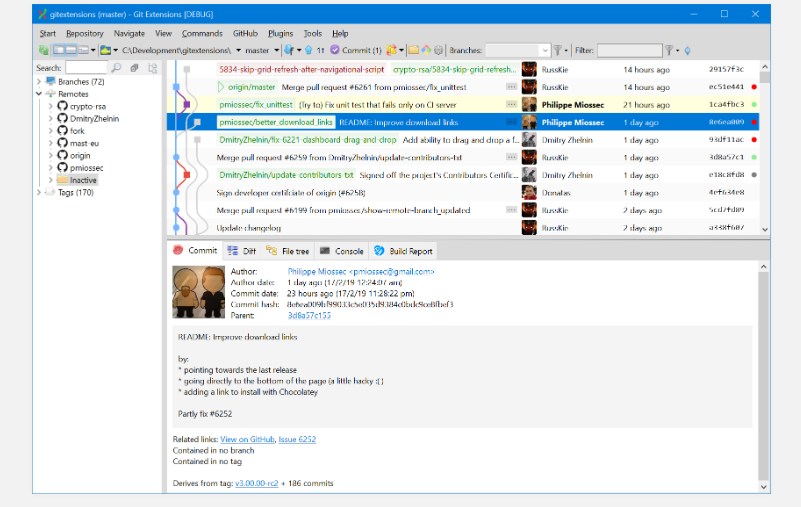Select the fork remote in tree
Image resolution: width=801 pixels, height=507 pixels.
(x=77, y=131)
